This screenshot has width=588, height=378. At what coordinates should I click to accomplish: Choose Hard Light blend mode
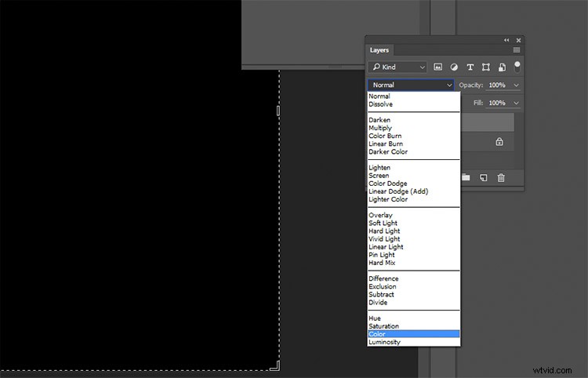click(x=414, y=231)
